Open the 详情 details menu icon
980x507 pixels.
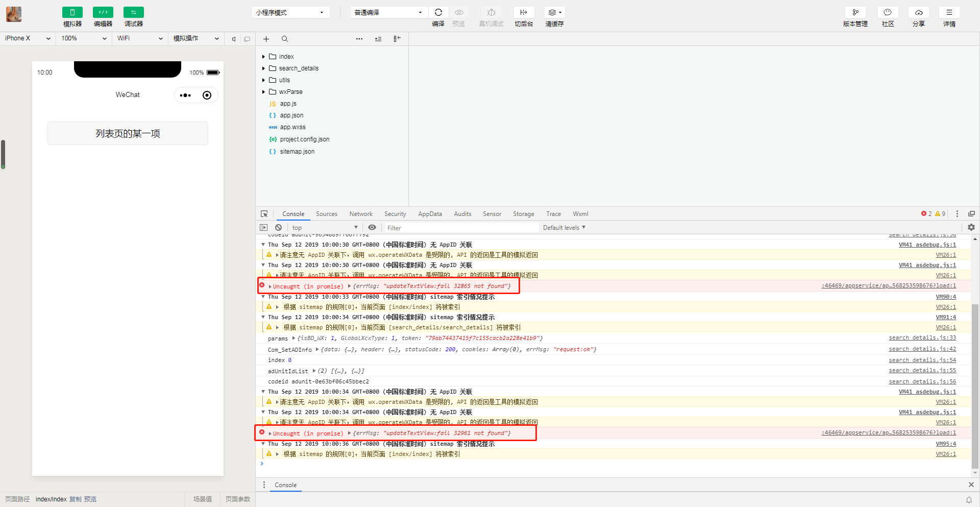[x=949, y=12]
